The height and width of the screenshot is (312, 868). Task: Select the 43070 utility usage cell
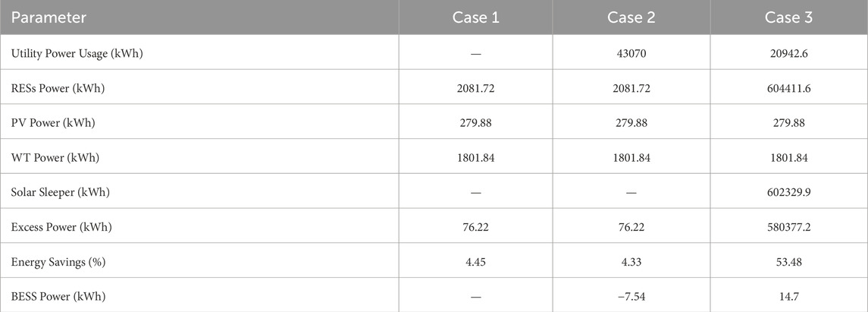point(631,54)
